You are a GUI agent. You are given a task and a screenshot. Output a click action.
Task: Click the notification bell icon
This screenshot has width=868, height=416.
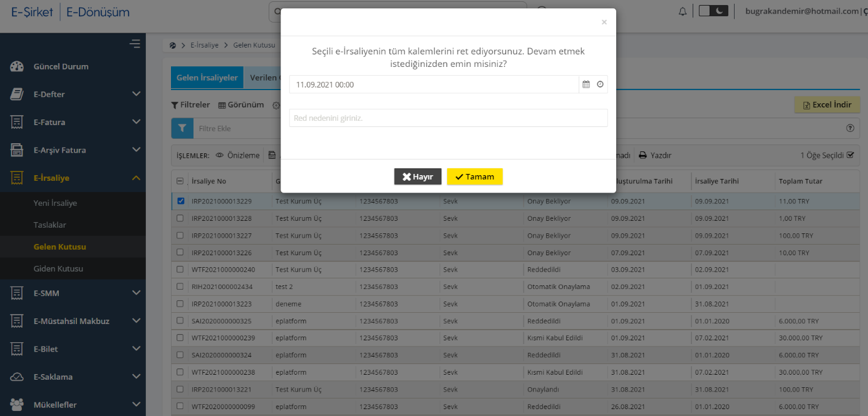pyautogui.click(x=683, y=11)
